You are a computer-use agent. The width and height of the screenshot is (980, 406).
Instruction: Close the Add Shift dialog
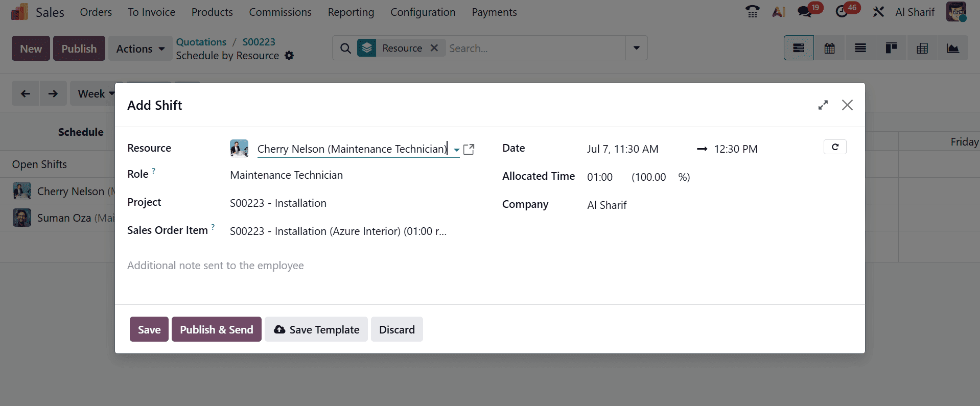pyautogui.click(x=847, y=105)
